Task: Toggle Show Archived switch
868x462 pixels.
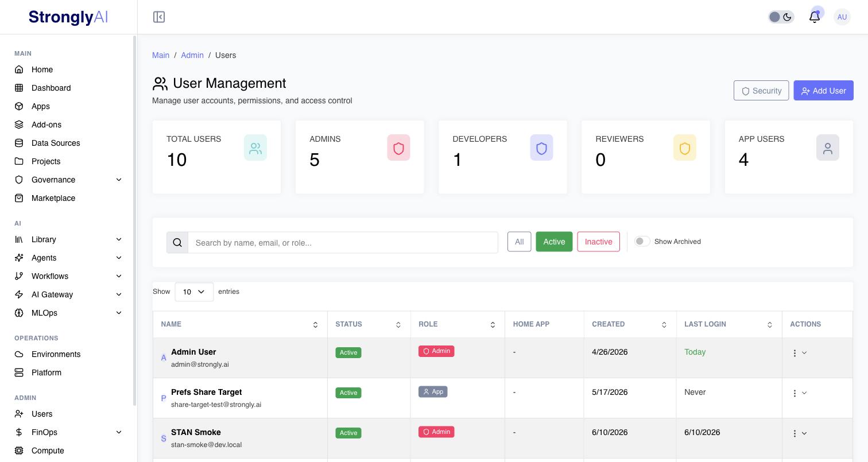Action: pos(642,241)
